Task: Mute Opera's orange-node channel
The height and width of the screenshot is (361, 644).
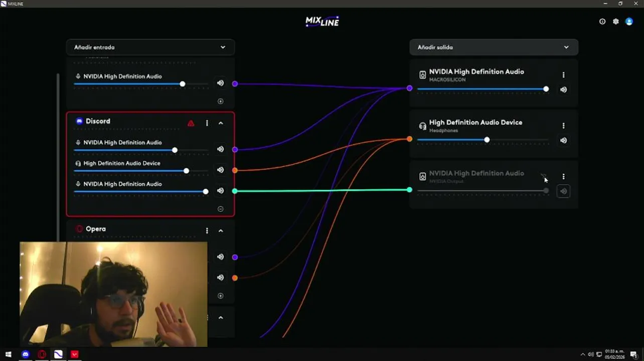Action: point(220,277)
